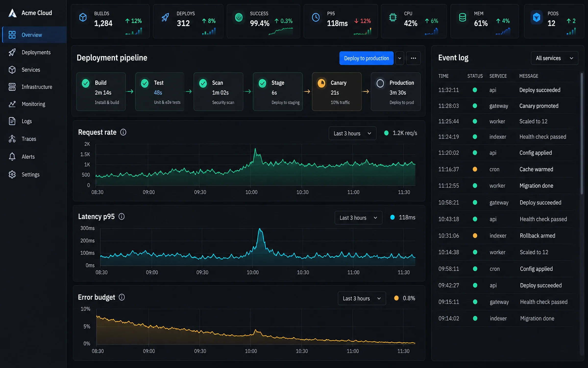Click the Event log vertical scrollbar
Image resolution: width=588 pixels, height=368 pixels.
582,134
